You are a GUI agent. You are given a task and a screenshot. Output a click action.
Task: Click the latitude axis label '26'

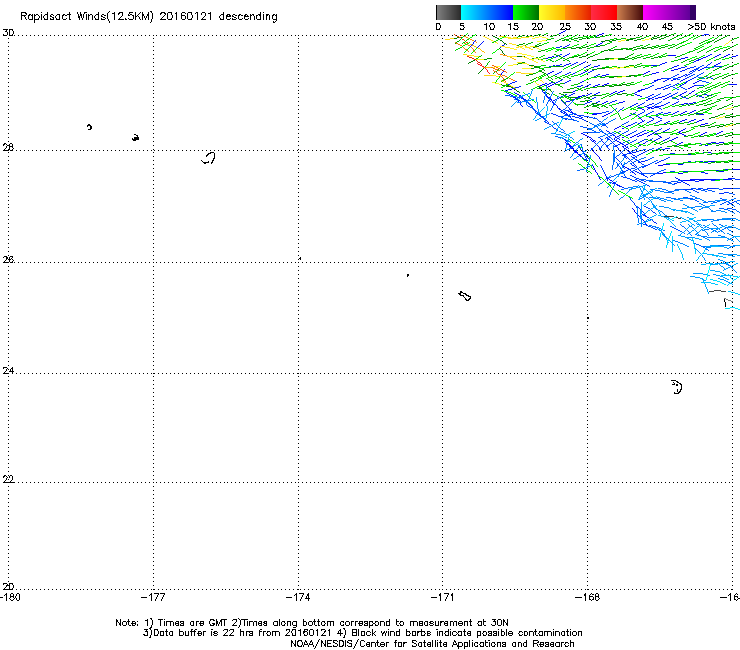tap(8, 259)
